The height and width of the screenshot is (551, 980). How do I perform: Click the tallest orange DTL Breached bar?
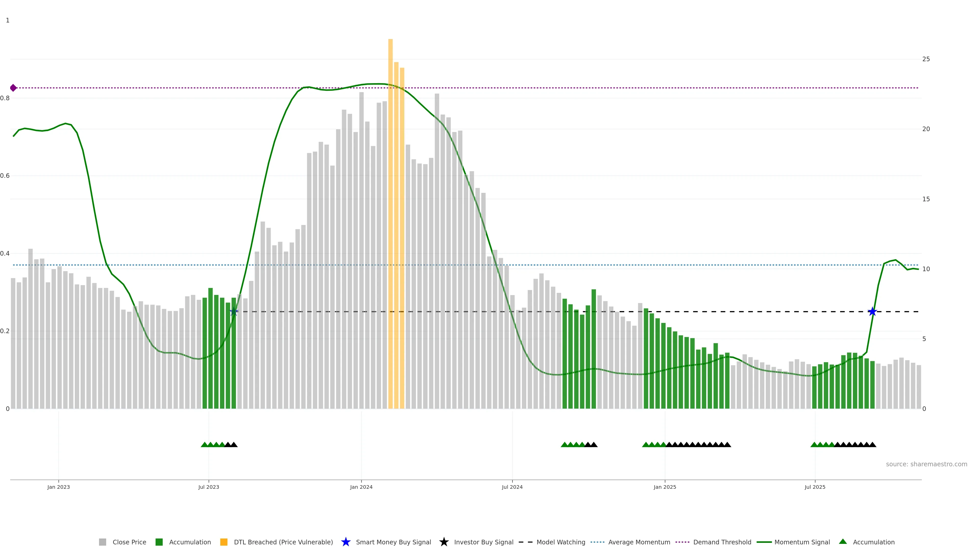tap(390, 224)
